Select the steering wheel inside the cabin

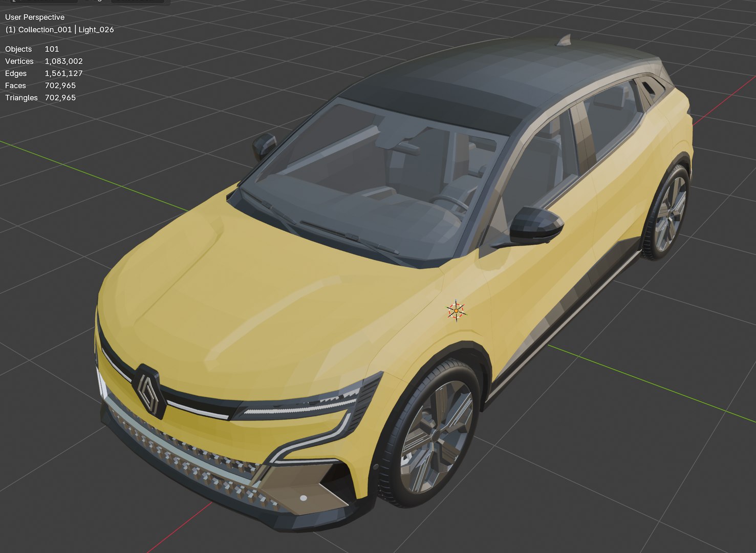pyautogui.click(x=449, y=202)
